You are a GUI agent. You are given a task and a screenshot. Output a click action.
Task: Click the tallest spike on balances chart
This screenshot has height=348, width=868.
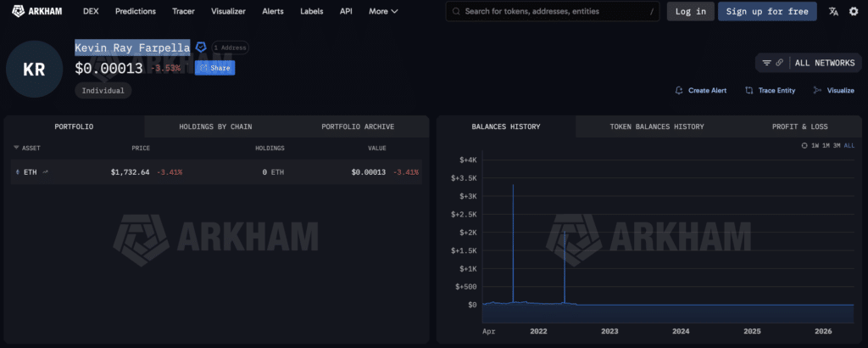(x=513, y=244)
